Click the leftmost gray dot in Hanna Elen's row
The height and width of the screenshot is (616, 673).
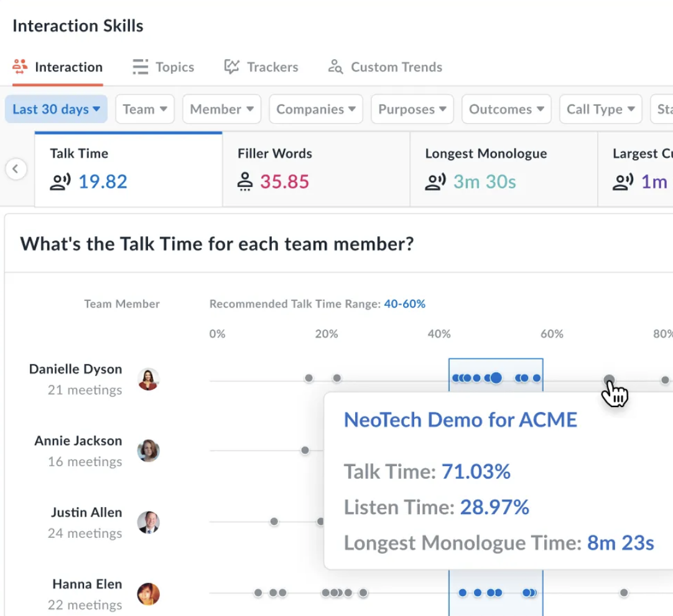258,593
